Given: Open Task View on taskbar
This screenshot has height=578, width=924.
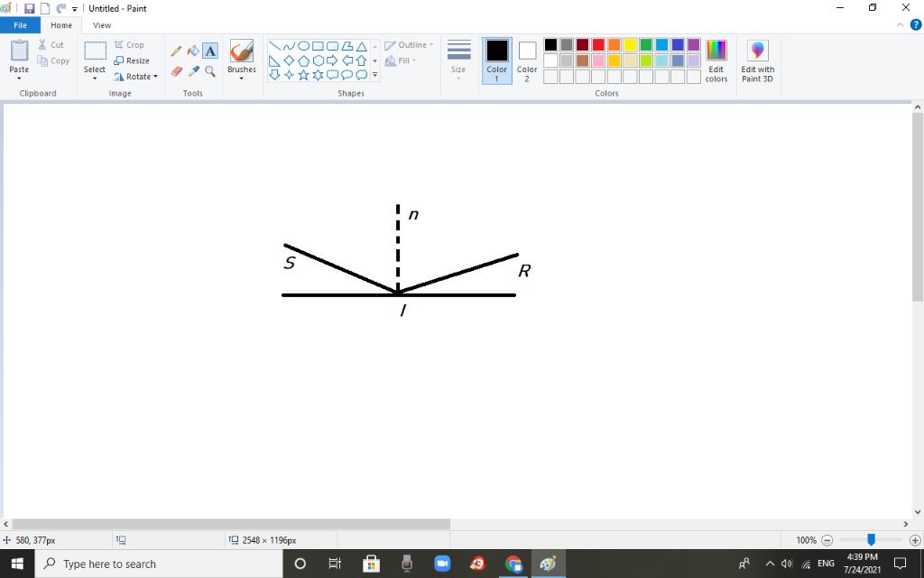Looking at the screenshot, I should 335,564.
